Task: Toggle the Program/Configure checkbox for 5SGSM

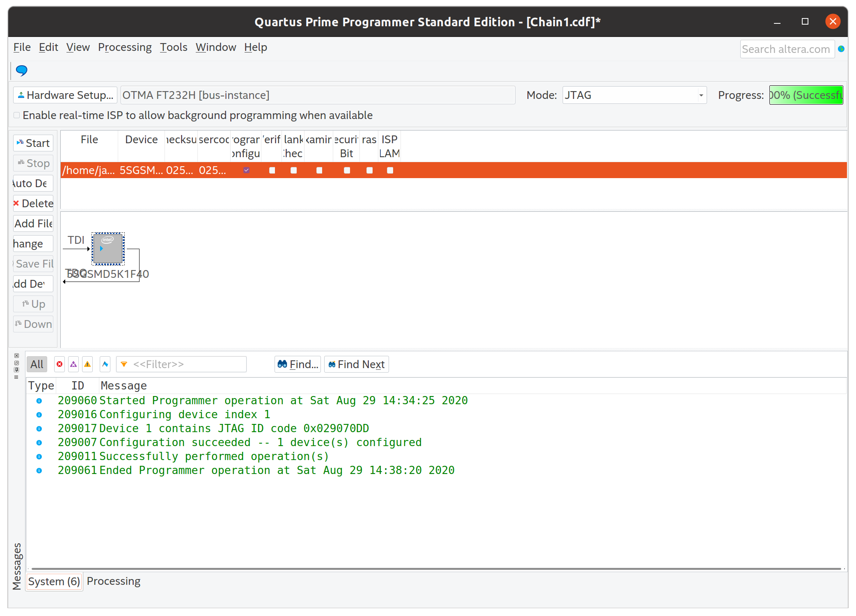Action: [x=247, y=170]
